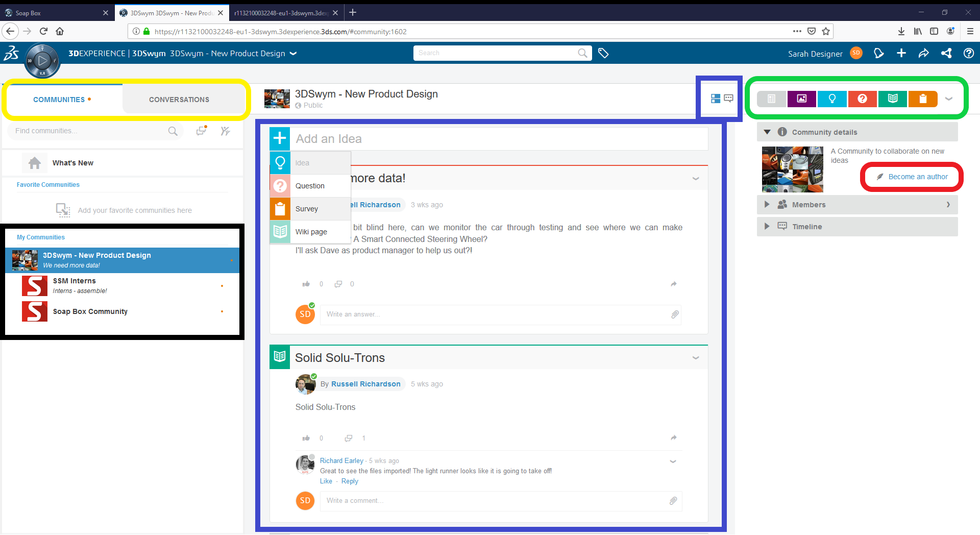Screen dimensions: 980x535
Task: Filter by Surveys orange clipboard icon
Action: [x=923, y=99]
